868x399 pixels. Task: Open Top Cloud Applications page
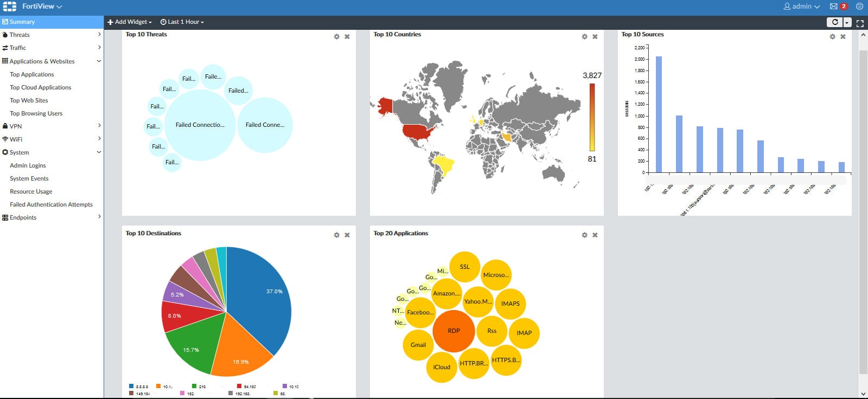(x=41, y=87)
